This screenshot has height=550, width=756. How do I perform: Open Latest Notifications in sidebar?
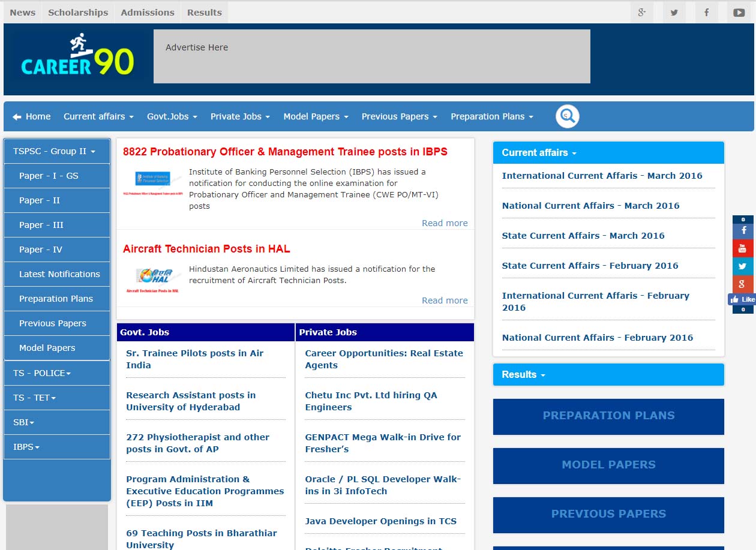coord(57,274)
